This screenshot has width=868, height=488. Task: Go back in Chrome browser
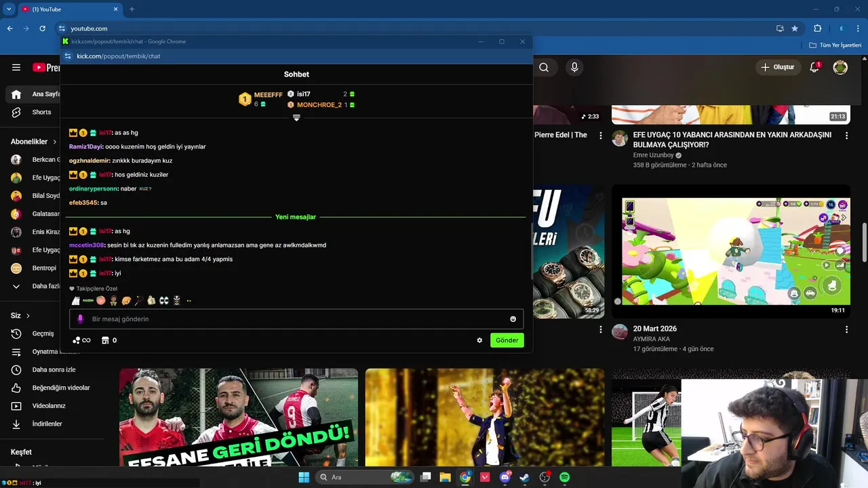(x=9, y=28)
